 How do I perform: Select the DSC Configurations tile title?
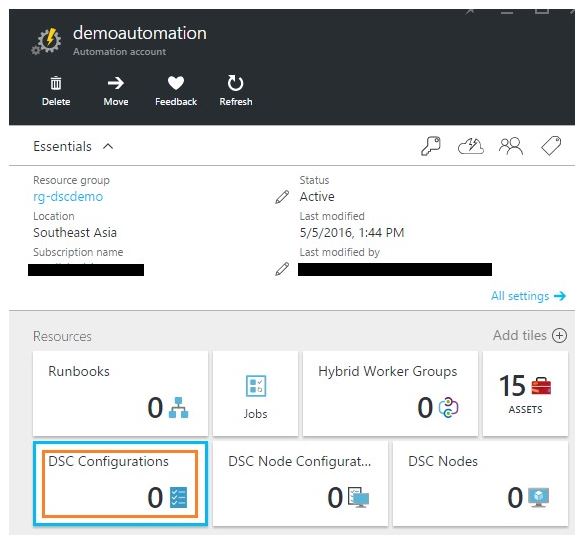point(108,461)
